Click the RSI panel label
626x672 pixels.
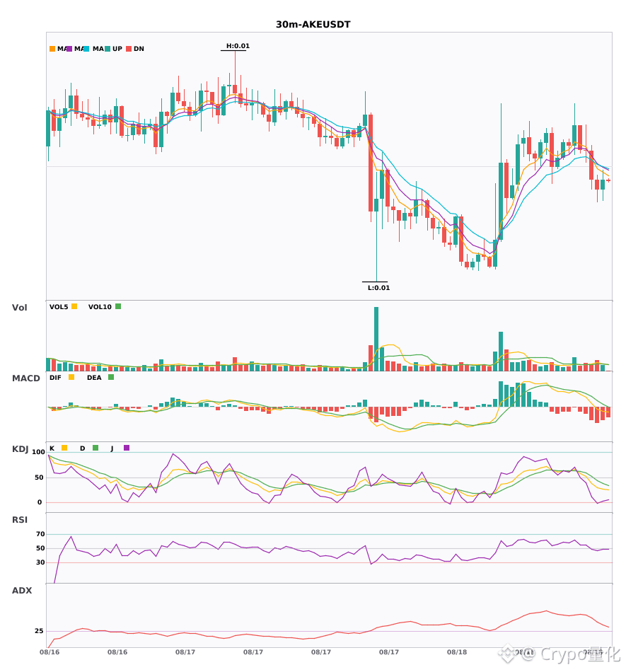pos(20,520)
